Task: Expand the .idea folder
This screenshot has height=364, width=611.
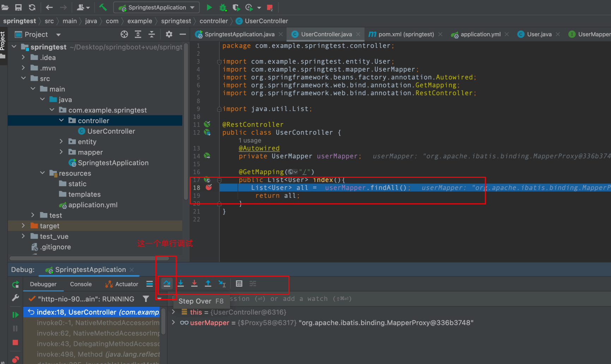Action: click(23, 57)
